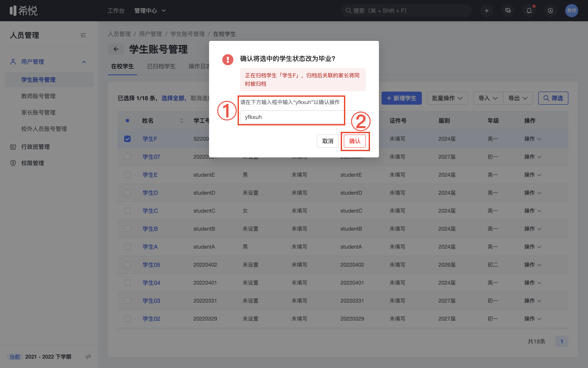Click the 权限管理 sidebar item
Viewport: 588px width, 368px height.
click(x=32, y=163)
